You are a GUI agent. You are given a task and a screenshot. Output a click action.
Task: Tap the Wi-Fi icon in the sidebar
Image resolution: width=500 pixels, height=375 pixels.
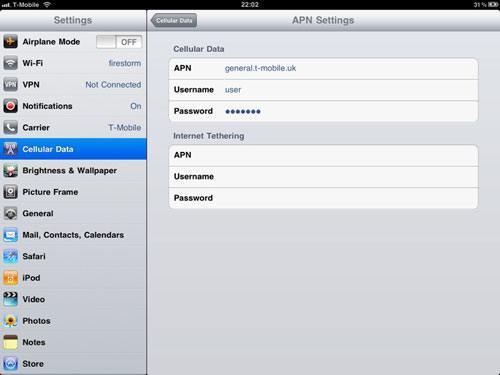pyautogui.click(x=10, y=63)
